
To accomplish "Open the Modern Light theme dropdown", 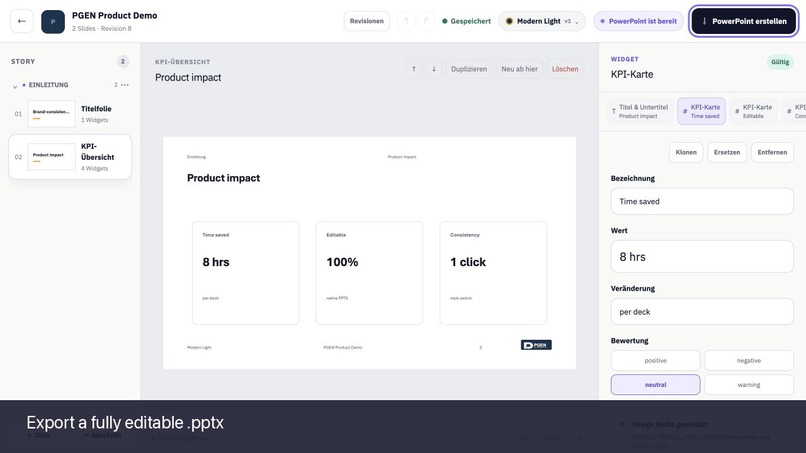I will 542,21.
